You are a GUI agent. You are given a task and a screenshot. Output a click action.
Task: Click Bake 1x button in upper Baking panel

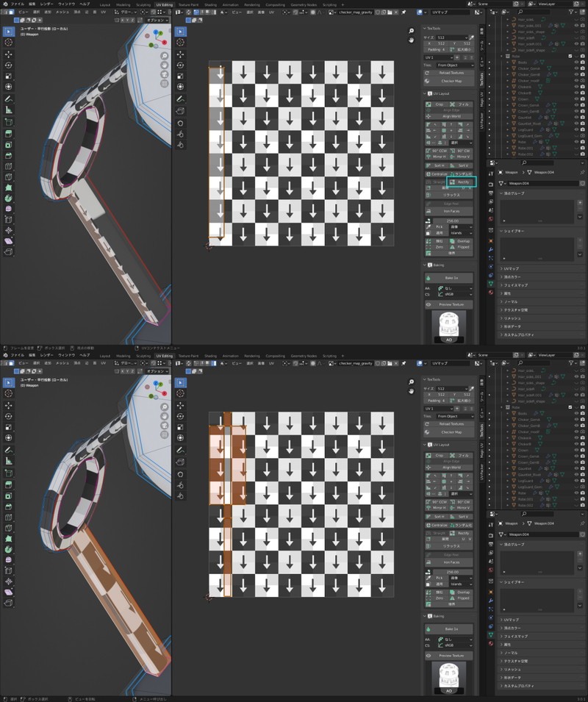click(x=448, y=278)
